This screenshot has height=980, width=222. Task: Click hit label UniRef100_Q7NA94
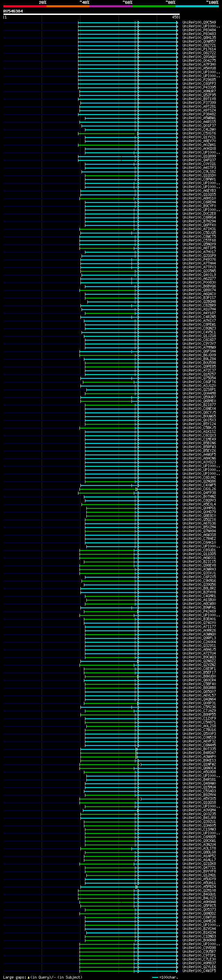click(199, 531)
